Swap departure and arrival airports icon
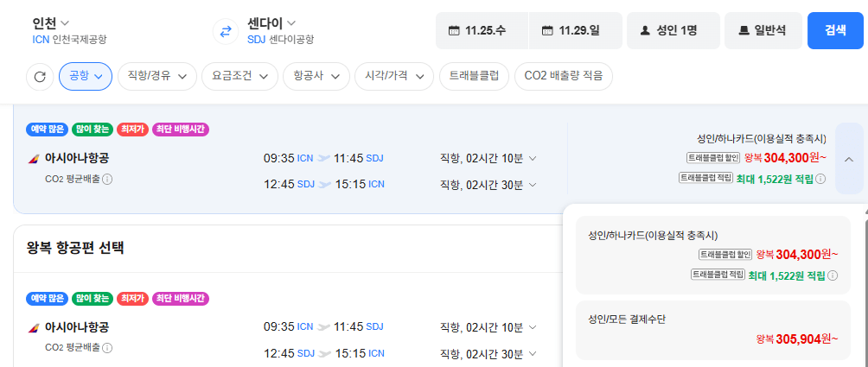Screen dimensions: 868x367 pos(226,31)
